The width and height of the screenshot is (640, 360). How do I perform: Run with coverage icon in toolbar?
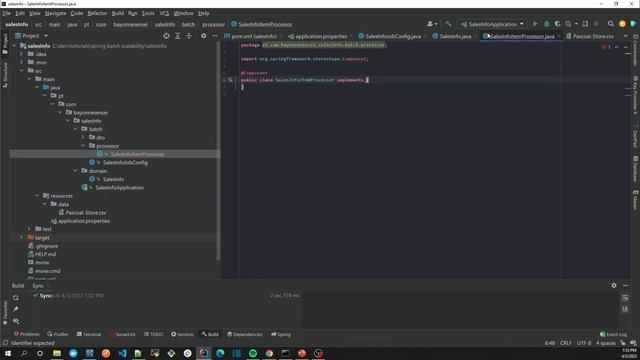tap(557, 24)
